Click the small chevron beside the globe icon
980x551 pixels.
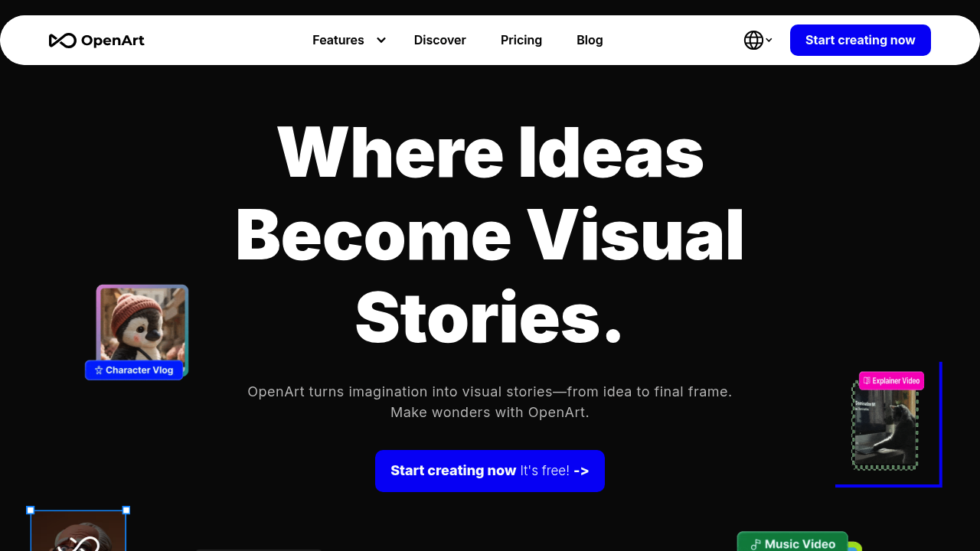click(769, 40)
